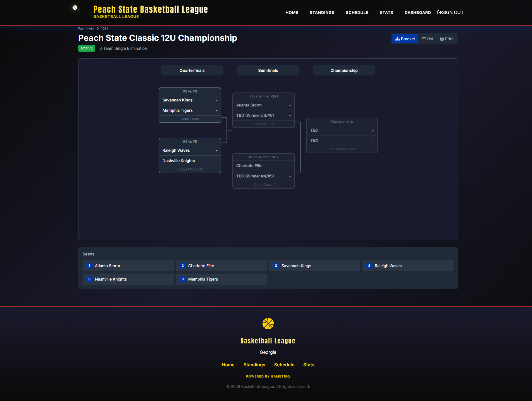532x401 pixels.
Task: Click seed number 4 badge
Action: point(369,266)
